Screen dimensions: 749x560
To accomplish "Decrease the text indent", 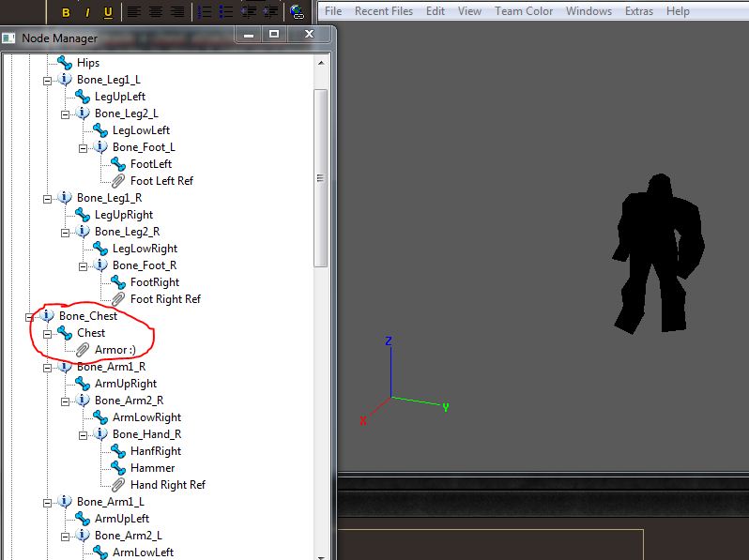I will [249, 12].
